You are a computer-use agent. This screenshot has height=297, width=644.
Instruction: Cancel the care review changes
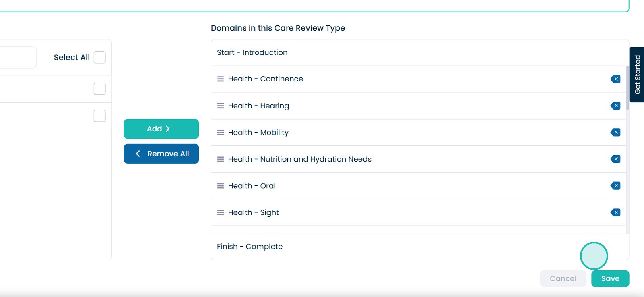pyautogui.click(x=563, y=278)
